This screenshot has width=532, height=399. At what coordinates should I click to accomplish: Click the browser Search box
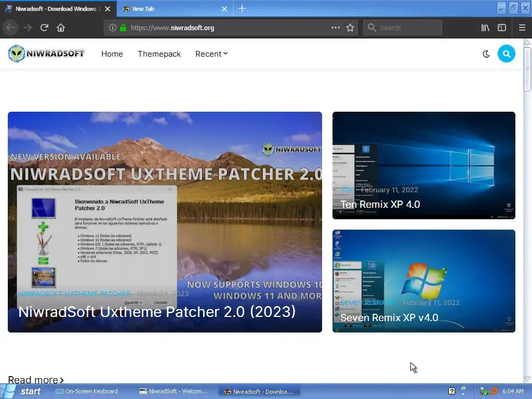(x=403, y=28)
